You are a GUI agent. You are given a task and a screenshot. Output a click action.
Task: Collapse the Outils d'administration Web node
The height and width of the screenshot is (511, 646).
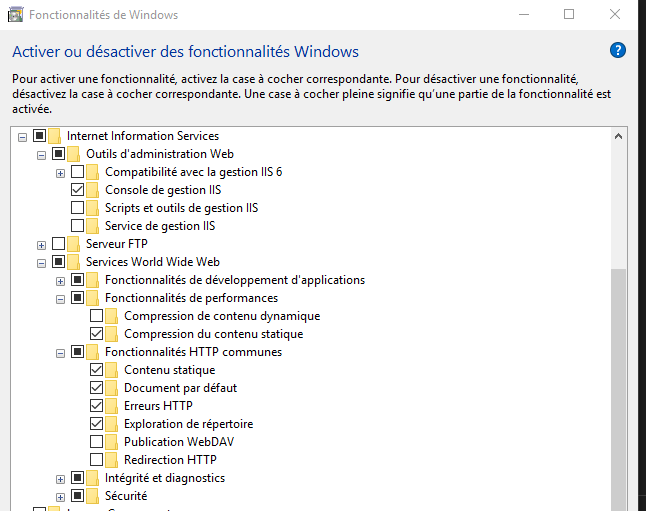pos(41,154)
